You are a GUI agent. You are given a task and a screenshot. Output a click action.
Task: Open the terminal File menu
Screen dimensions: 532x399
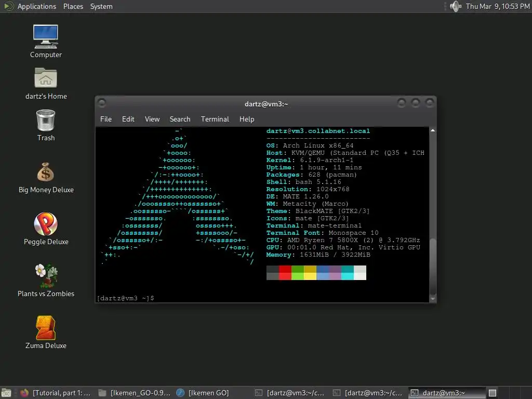click(x=106, y=119)
